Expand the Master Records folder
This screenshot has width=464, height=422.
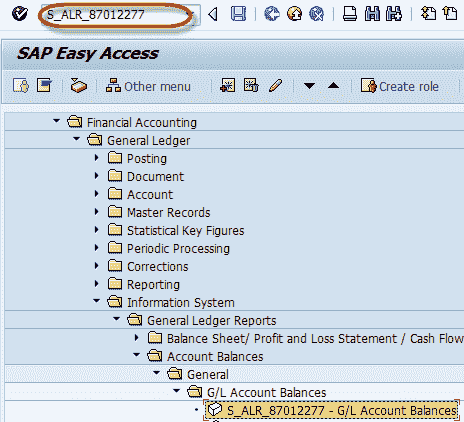pos(97,212)
